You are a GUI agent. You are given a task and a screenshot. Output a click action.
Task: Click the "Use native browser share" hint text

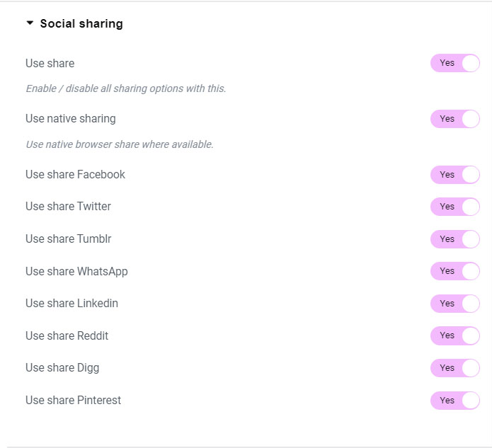point(119,144)
